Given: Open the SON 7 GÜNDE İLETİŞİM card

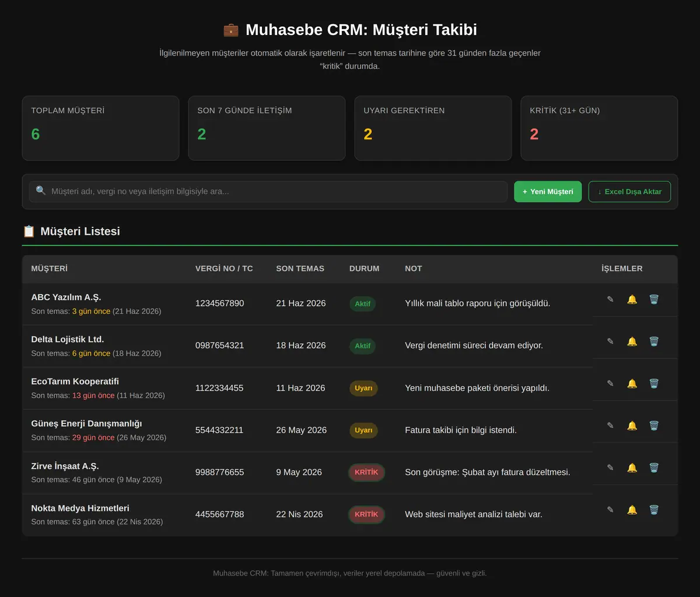Looking at the screenshot, I should [267, 128].
